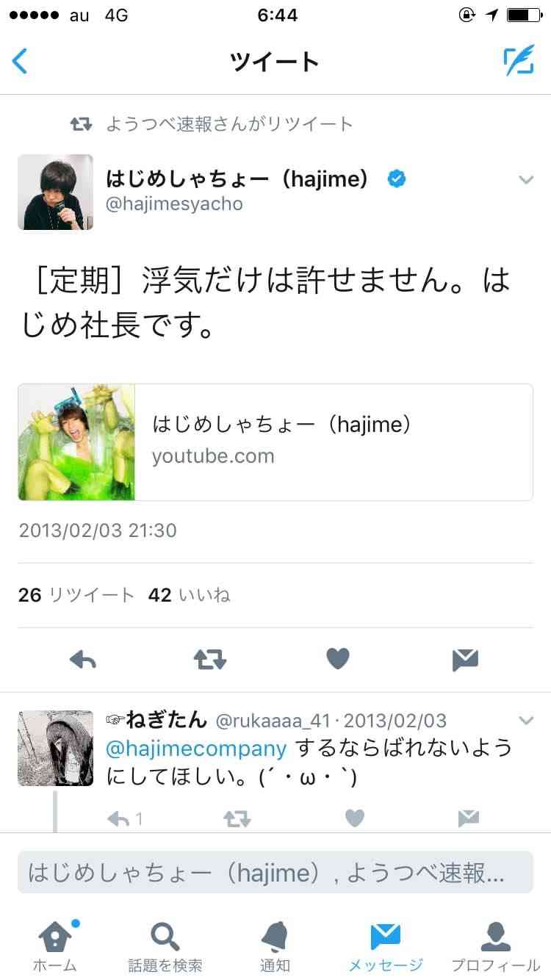Screen dimensions: 551x980
Task: Tap the reply text input field
Action: [275, 873]
